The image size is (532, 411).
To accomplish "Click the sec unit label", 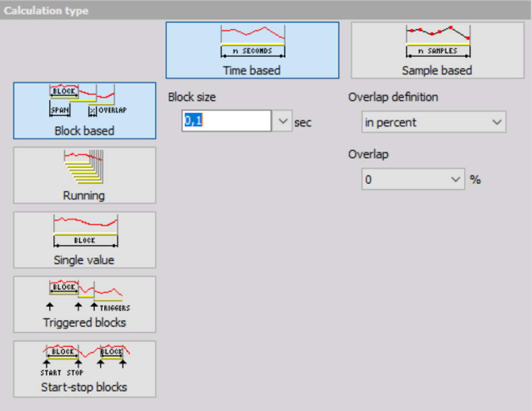I will [303, 123].
